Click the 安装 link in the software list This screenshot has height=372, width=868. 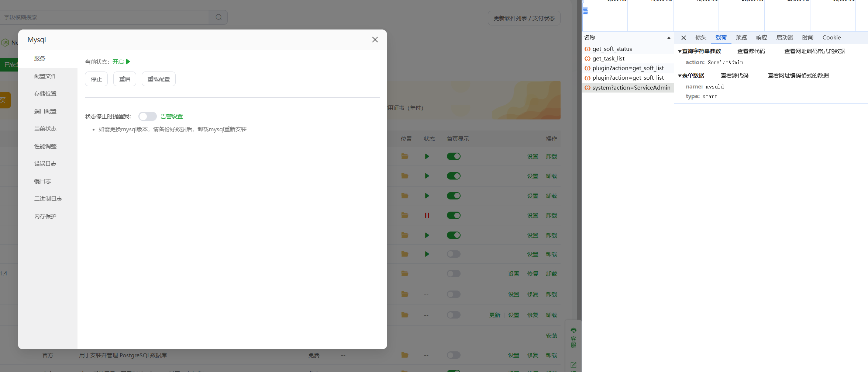click(551, 336)
